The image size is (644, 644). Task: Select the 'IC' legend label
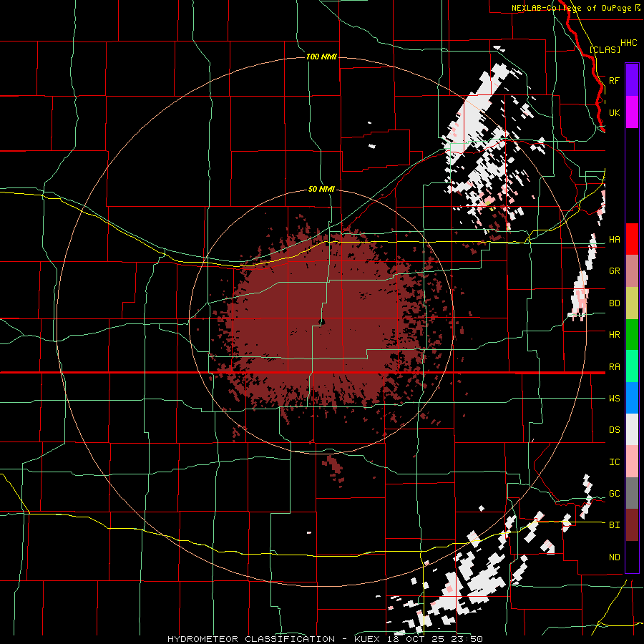(x=614, y=462)
